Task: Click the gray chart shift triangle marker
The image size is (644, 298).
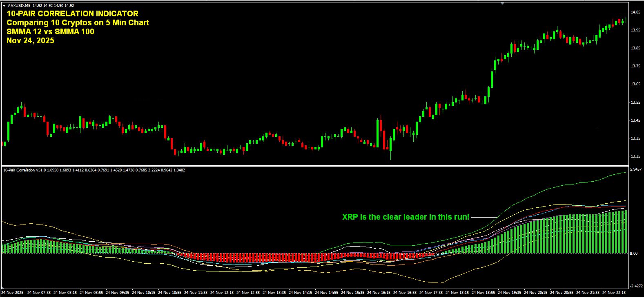Action: [502, 3]
